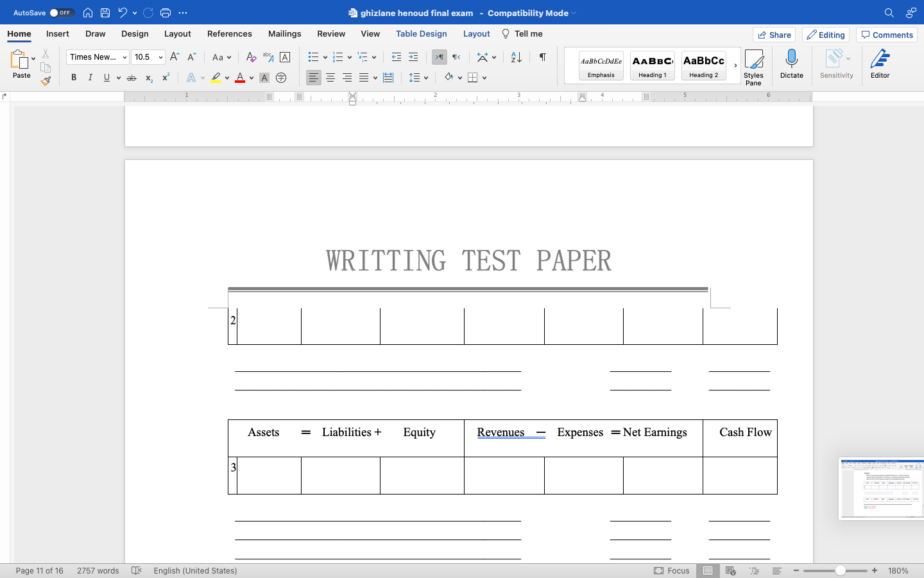Click the Home icon in title bar
This screenshot has width=924, height=578.
pos(88,13)
